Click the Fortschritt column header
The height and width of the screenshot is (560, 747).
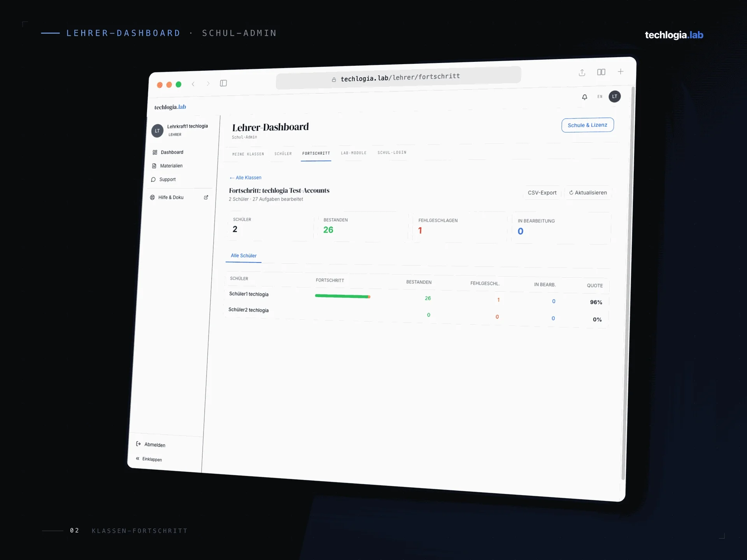(330, 280)
